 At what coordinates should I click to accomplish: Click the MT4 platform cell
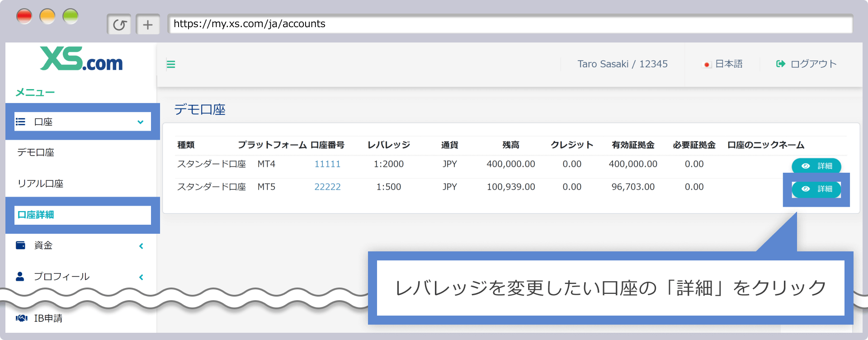click(266, 164)
